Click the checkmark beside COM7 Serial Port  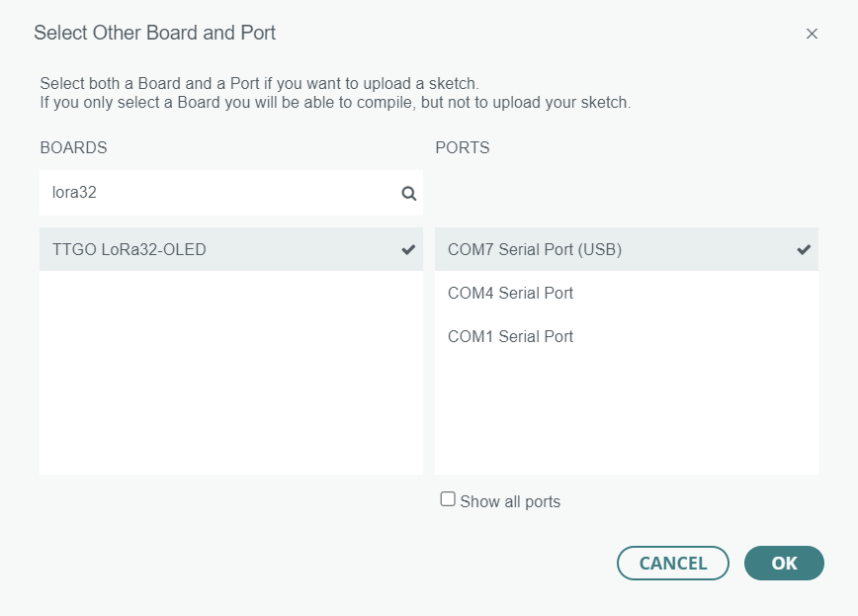coord(804,249)
